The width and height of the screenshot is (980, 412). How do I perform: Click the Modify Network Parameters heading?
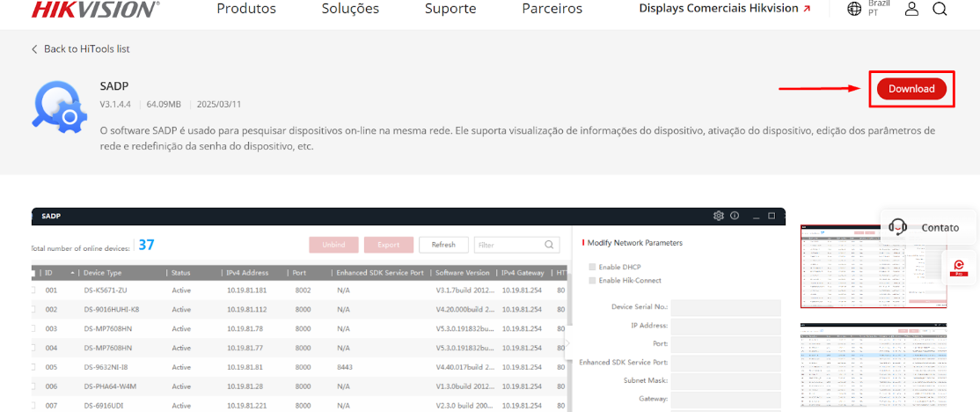[x=635, y=243]
